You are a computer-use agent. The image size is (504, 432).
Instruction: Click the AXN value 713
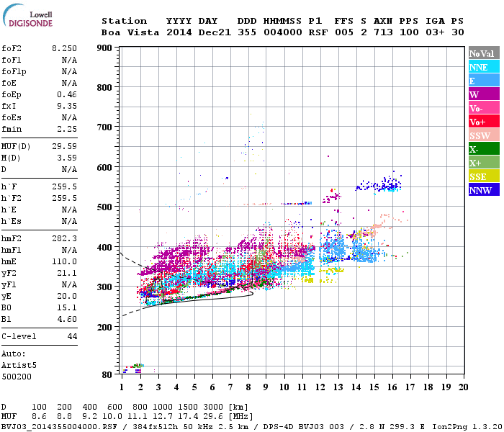tap(383, 32)
